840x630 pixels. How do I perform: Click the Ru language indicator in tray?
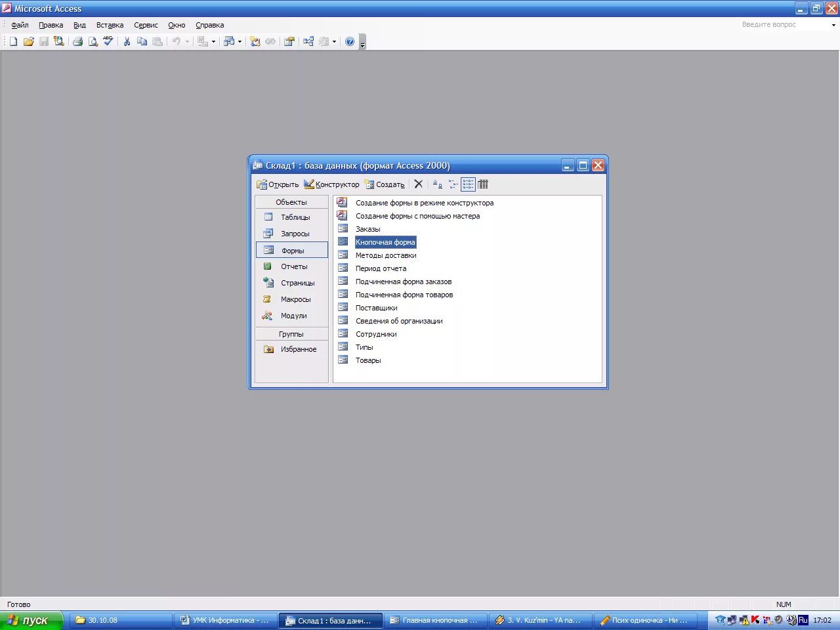pyautogui.click(x=803, y=619)
